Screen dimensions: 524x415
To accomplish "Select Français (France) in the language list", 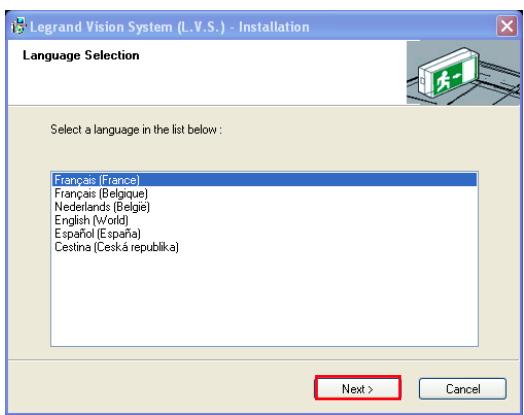I will coord(264,180).
